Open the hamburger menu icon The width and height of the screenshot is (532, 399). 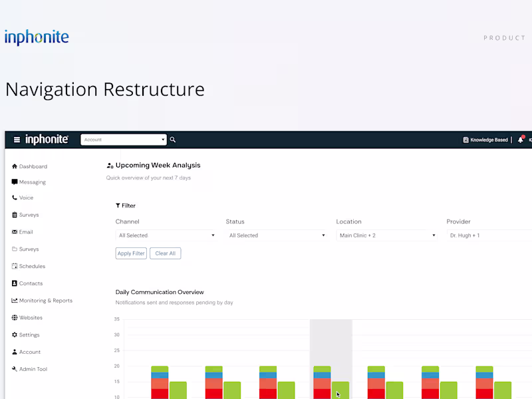click(x=17, y=140)
